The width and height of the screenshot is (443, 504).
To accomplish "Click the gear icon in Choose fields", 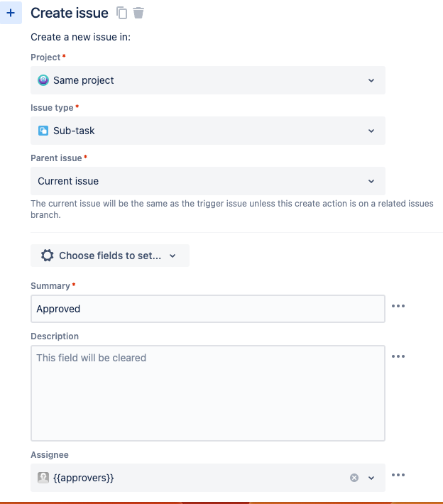I will coord(48,256).
